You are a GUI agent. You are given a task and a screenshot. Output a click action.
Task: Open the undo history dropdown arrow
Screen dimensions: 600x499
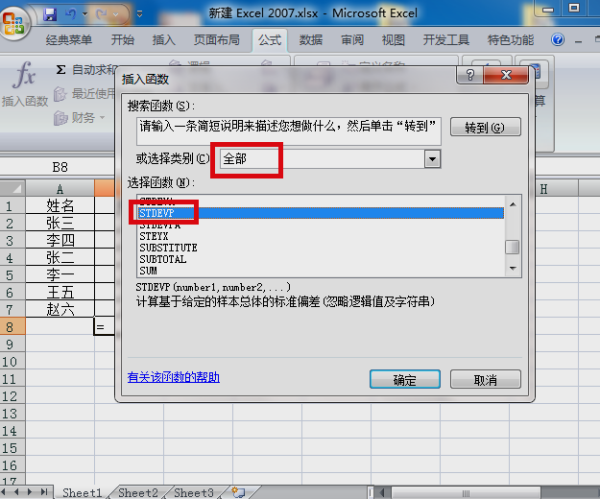click(85, 15)
